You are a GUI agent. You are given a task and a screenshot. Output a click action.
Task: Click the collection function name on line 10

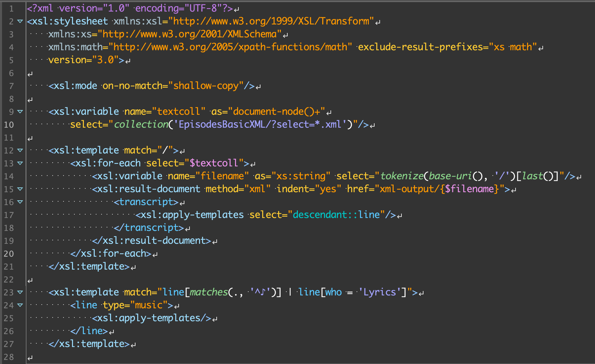pos(141,125)
